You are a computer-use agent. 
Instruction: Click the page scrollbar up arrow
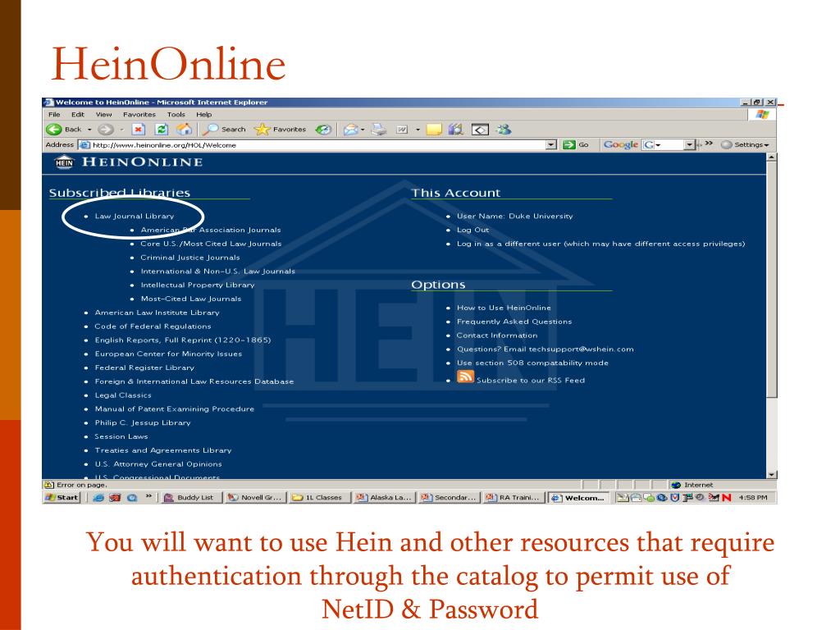(x=771, y=157)
